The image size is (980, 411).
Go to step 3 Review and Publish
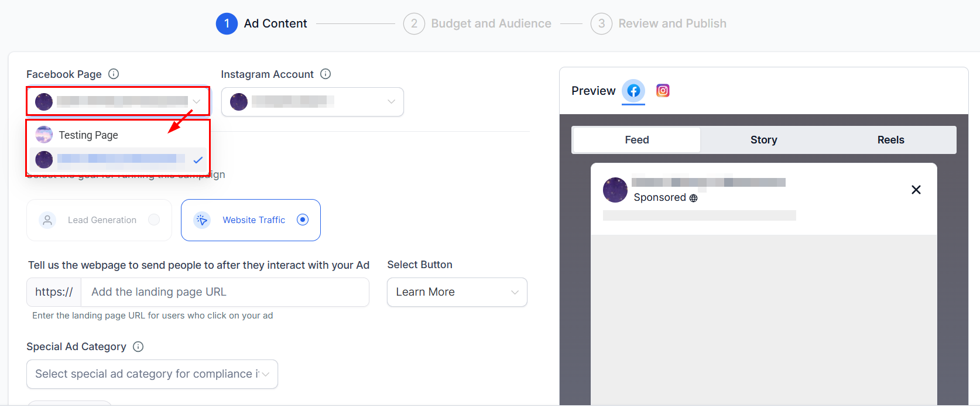coord(659,23)
